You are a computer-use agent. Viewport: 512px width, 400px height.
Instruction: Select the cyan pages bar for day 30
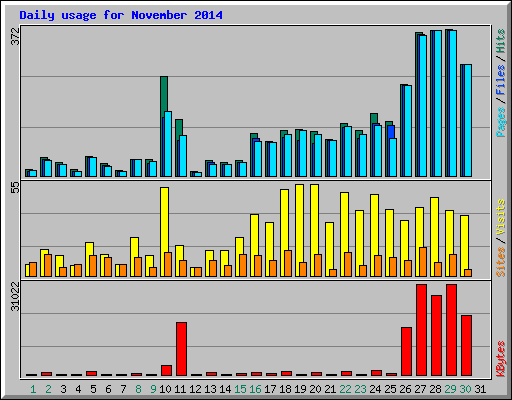(468, 120)
